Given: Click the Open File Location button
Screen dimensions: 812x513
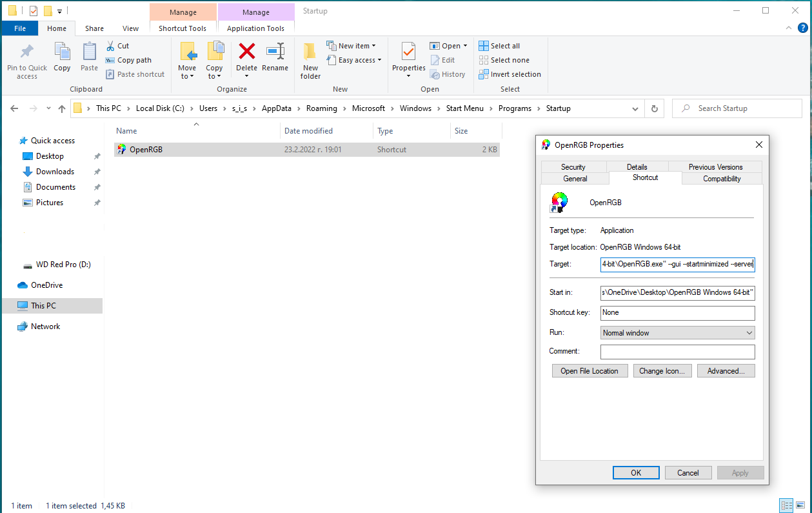Looking at the screenshot, I should [589, 371].
